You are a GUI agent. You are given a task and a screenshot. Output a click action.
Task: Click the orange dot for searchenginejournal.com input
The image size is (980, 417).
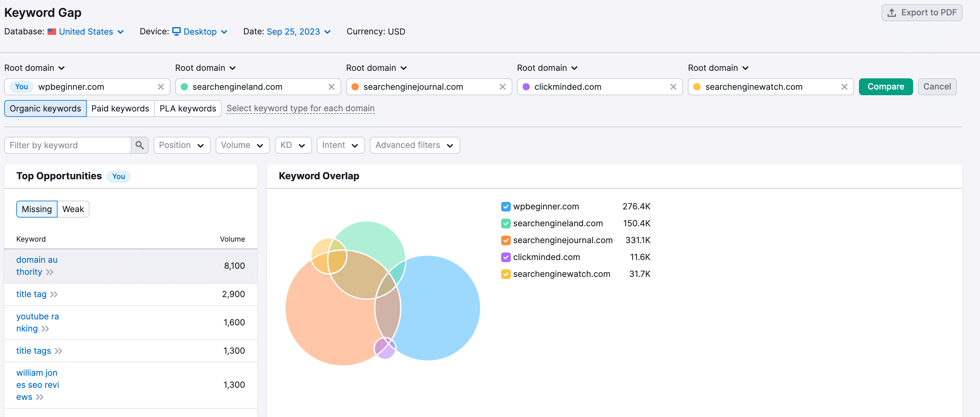click(355, 87)
